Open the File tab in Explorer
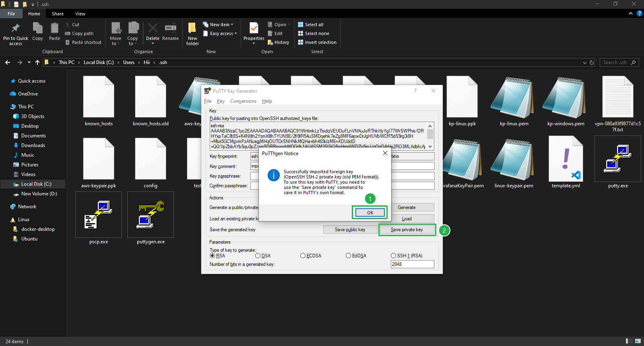Screen dimensions: 644x346 11,14
